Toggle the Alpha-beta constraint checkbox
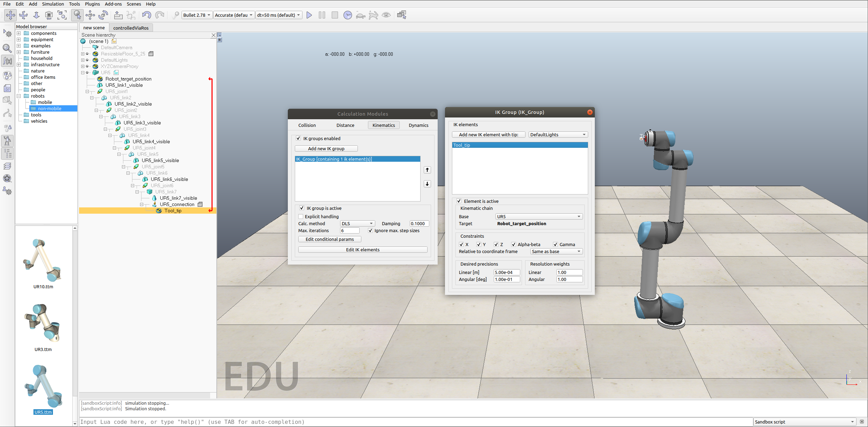 click(513, 244)
